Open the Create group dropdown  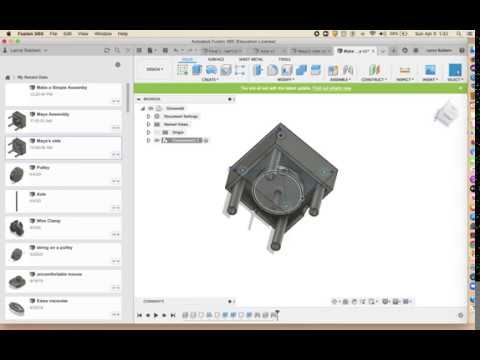210,80
